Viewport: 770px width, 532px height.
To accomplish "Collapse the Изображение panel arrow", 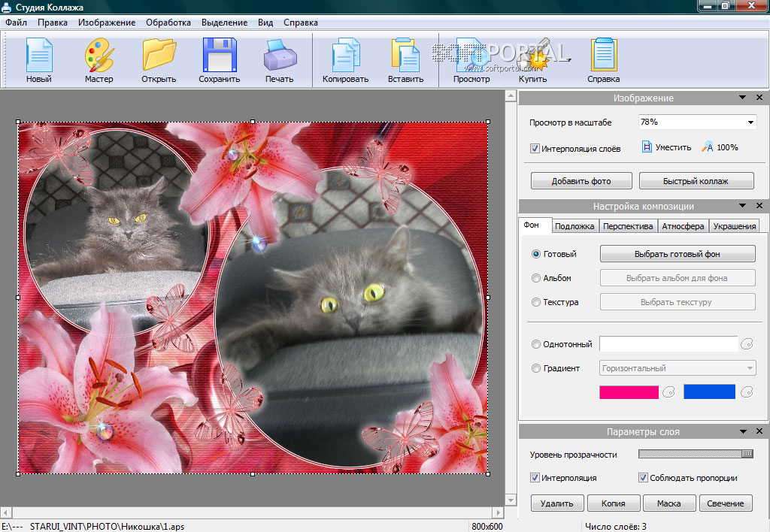I will point(742,98).
